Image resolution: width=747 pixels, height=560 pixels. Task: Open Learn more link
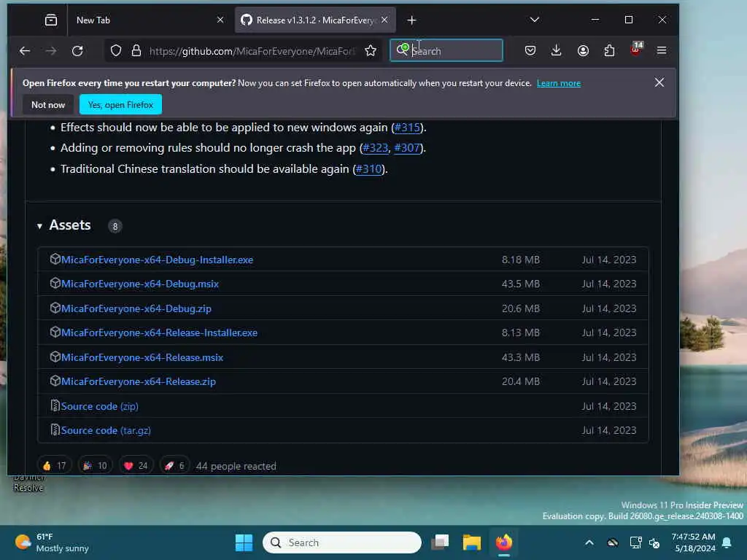tap(559, 83)
